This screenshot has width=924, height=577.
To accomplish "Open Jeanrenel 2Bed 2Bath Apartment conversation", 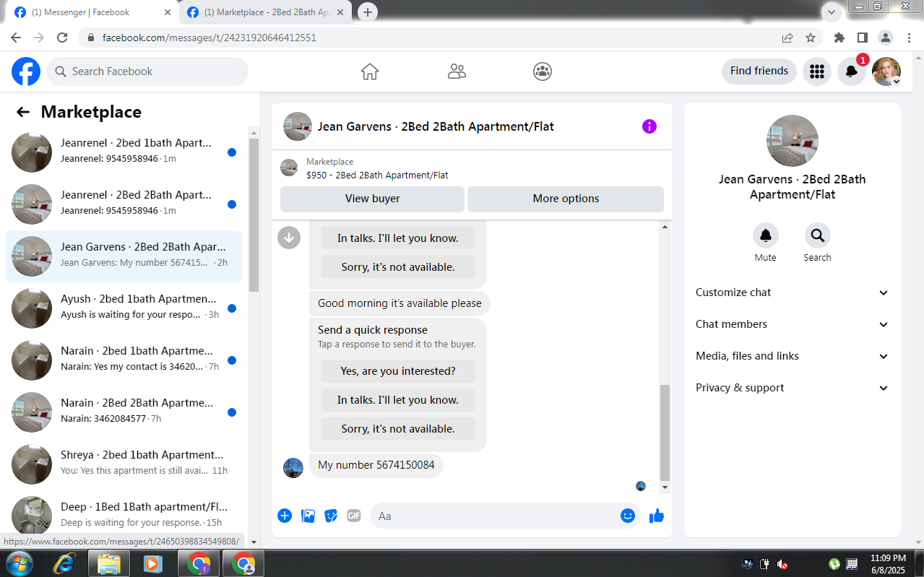I will (124, 204).
